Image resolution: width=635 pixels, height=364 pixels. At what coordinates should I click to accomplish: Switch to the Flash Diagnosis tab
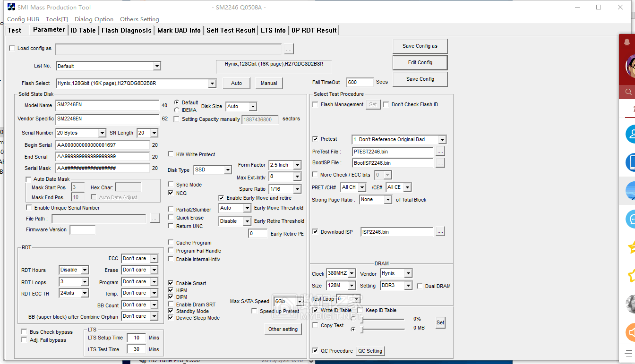point(127,30)
